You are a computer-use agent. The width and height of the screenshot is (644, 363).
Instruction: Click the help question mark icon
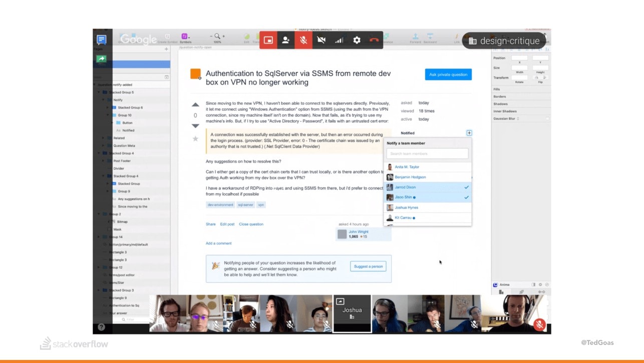click(x=102, y=327)
